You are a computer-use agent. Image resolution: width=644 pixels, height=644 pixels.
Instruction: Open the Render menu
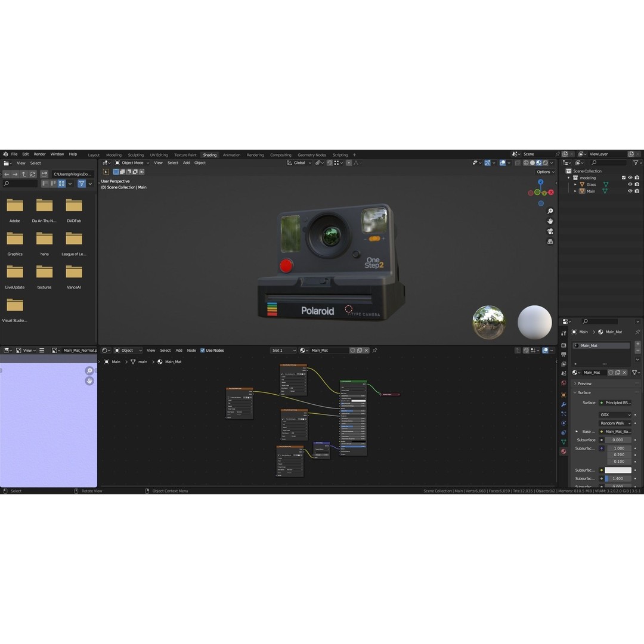click(x=39, y=154)
